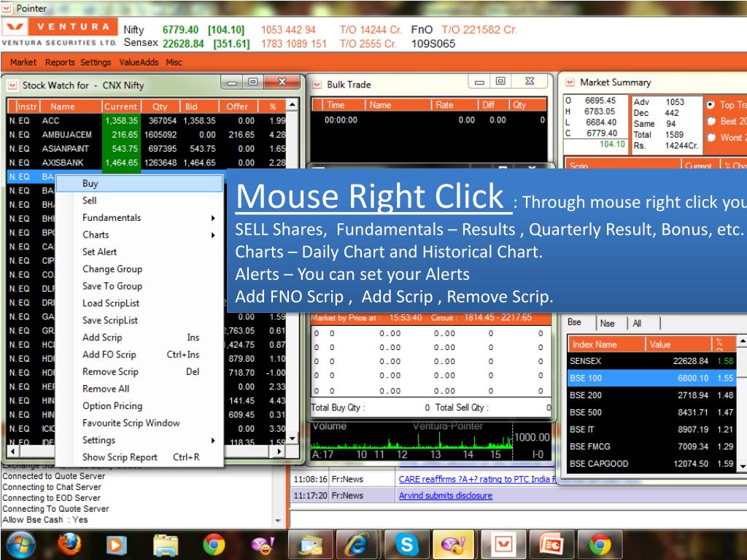The image size is (747, 560).
Task: Open the Arvind submits disclosure news link
Action: pos(446,496)
